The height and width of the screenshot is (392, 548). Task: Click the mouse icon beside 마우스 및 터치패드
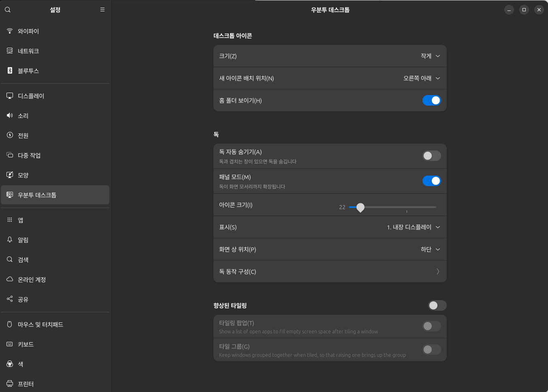(x=10, y=324)
